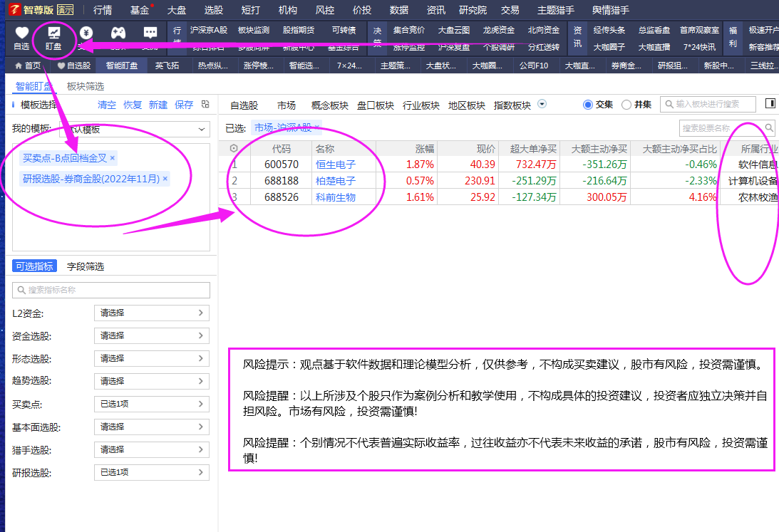Viewport: 779px width, 532px height.
Task: Open stock 恒生电子 link
Action: click(x=336, y=165)
